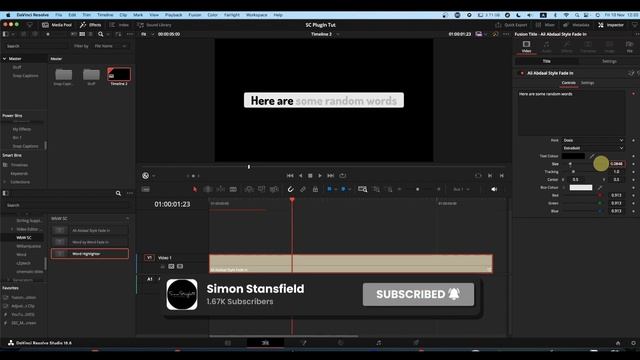
Task: Toggle the position lock padlock icon
Action: pyautogui.click(x=315, y=189)
